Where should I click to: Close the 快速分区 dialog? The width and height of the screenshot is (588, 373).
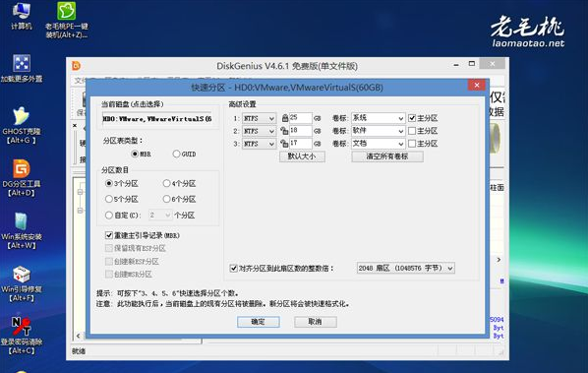477,86
